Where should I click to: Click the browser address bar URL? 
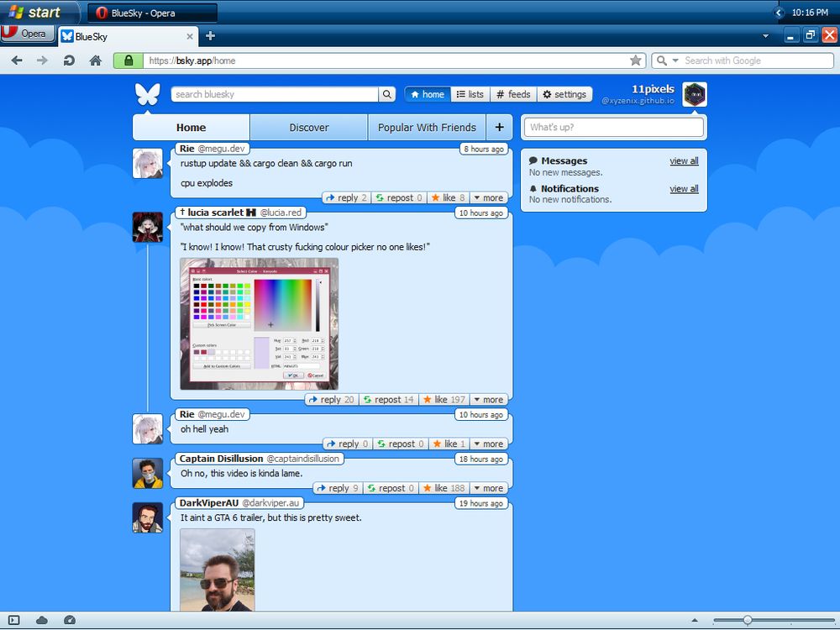tap(385, 60)
